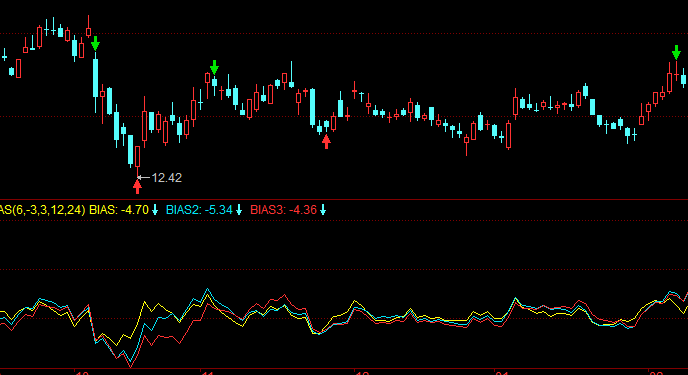Click the month 11 marker on time axis
This screenshot has width=688, height=375.
click(x=207, y=373)
